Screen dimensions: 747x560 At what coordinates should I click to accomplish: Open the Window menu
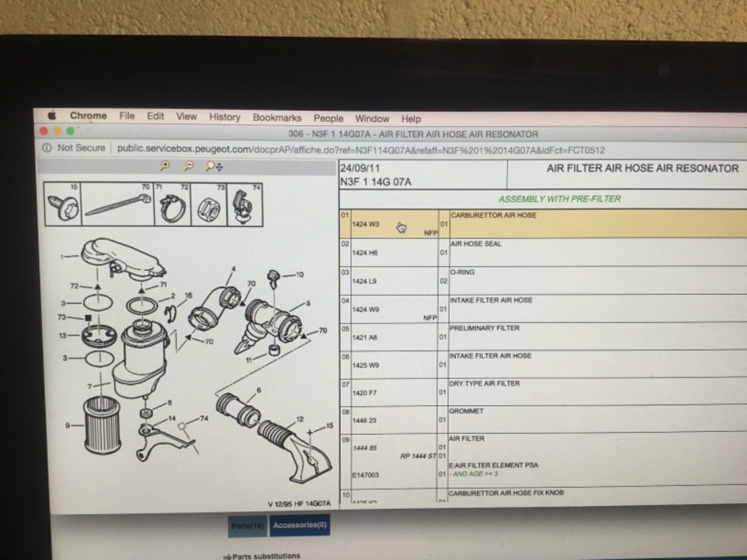(x=372, y=119)
